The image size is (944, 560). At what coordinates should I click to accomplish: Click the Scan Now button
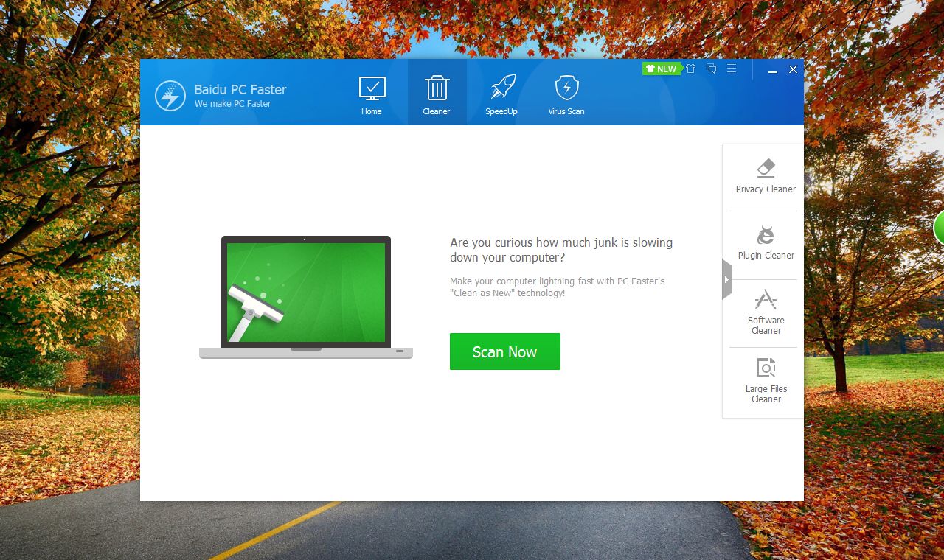[x=505, y=351]
